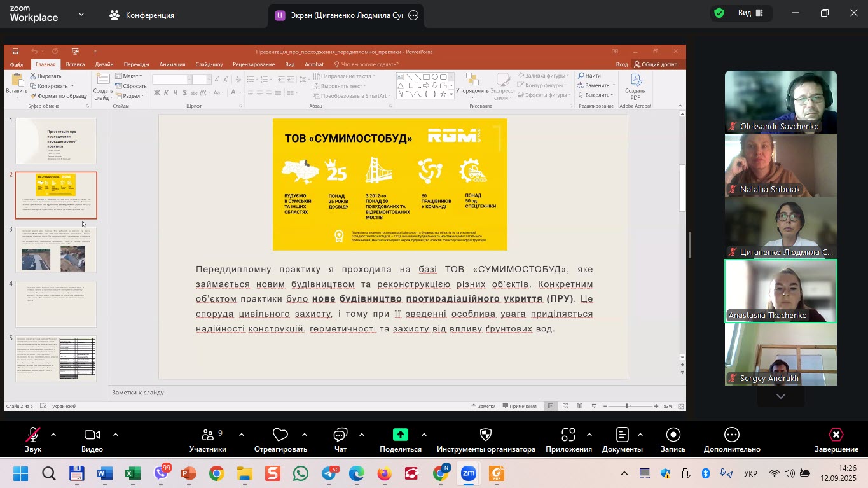Click the Вставка ribbon tab in shared PowerPoint
868x488 pixels.
[75, 64]
